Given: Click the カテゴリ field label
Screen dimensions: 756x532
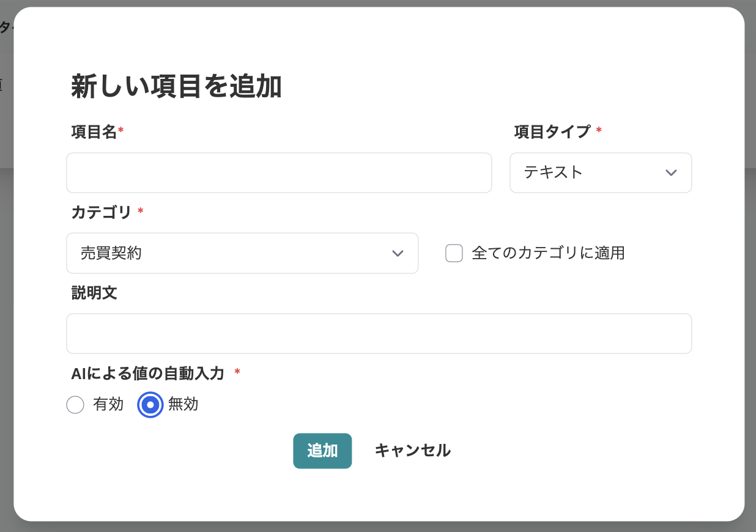Looking at the screenshot, I should pyautogui.click(x=102, y=212).
